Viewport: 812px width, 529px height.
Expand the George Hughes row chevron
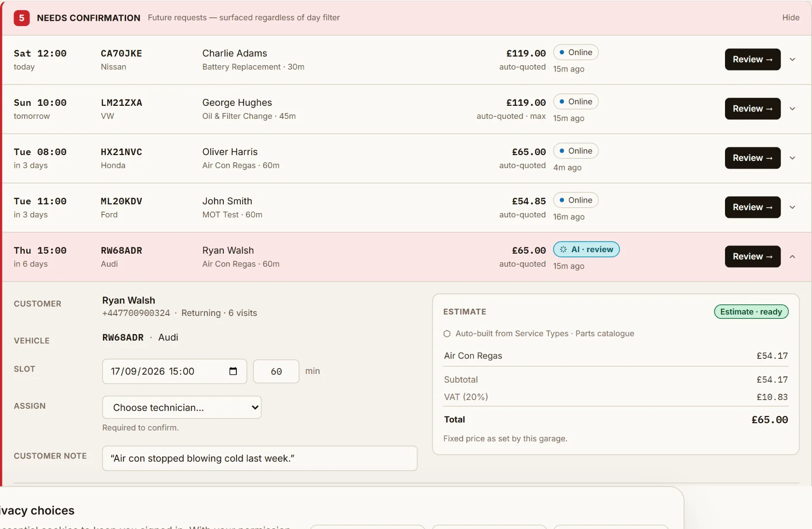(793, 109)
